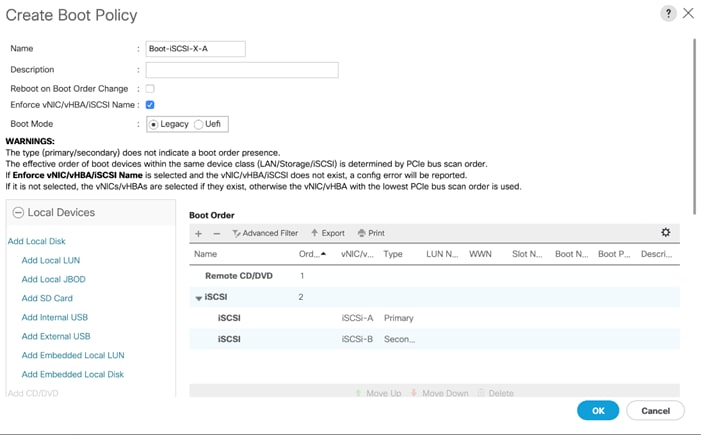Image resolution: width=701 pixels, height=435 pixels.
Task: Click Add External USB link
Action: pyautogui.click(x=56, y=336)
